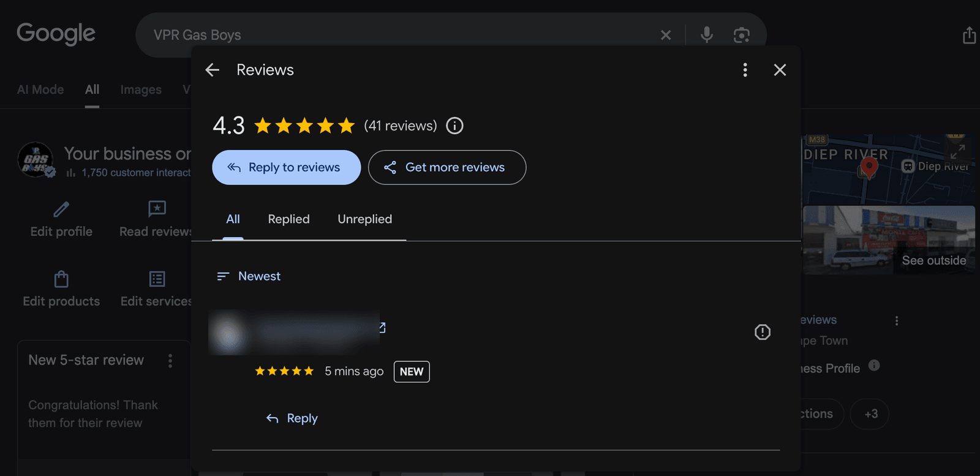980x476 pixels.
Task: Open Google Lens image search
Action: (742, 35)
